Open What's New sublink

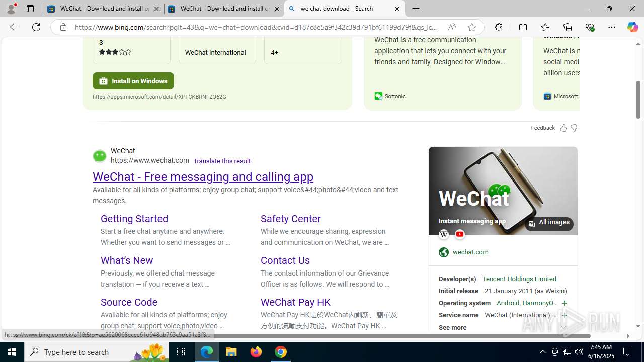[127, 260]
